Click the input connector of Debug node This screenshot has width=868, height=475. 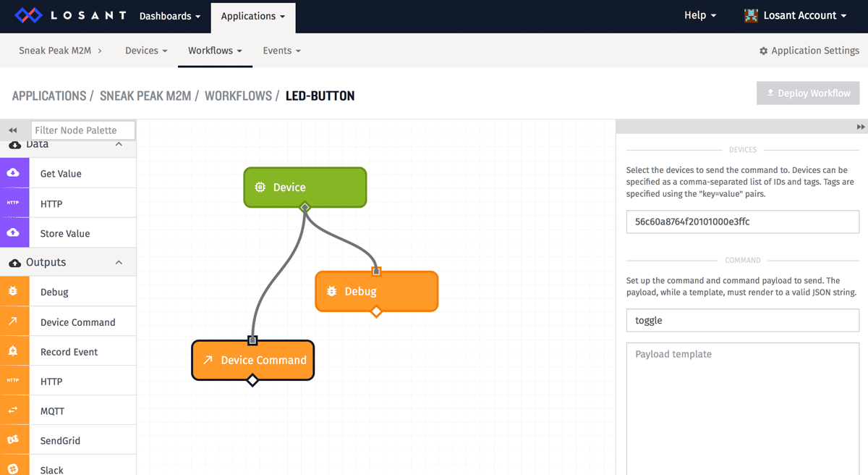point(376,272)
